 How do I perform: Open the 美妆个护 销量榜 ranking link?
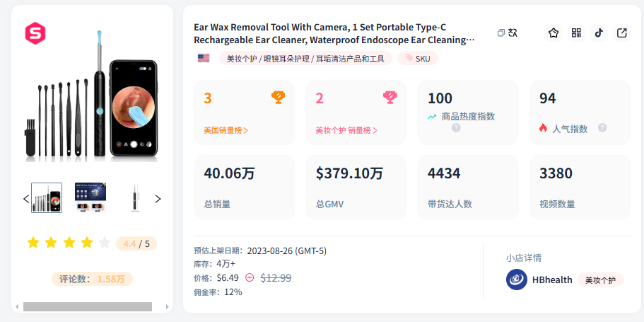click(x=346, y=130)
